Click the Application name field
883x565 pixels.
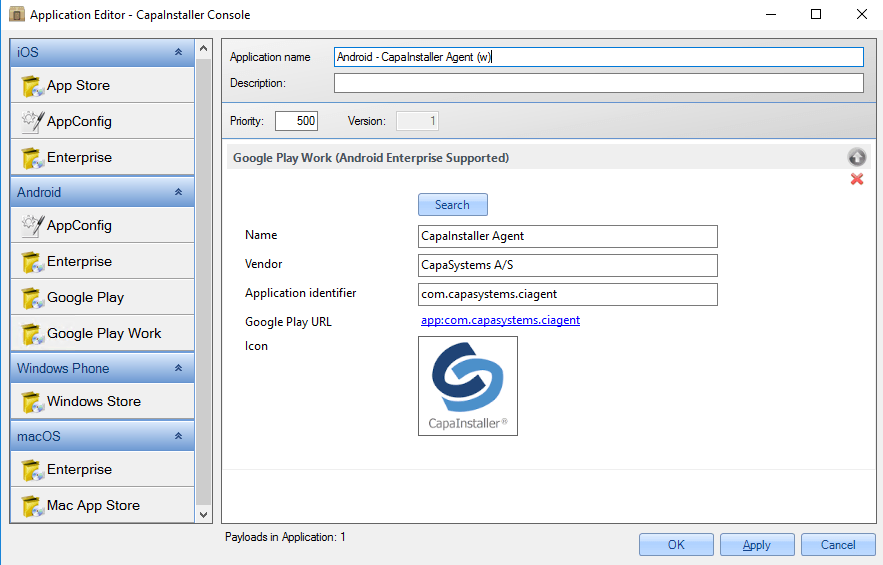point(599,57)
